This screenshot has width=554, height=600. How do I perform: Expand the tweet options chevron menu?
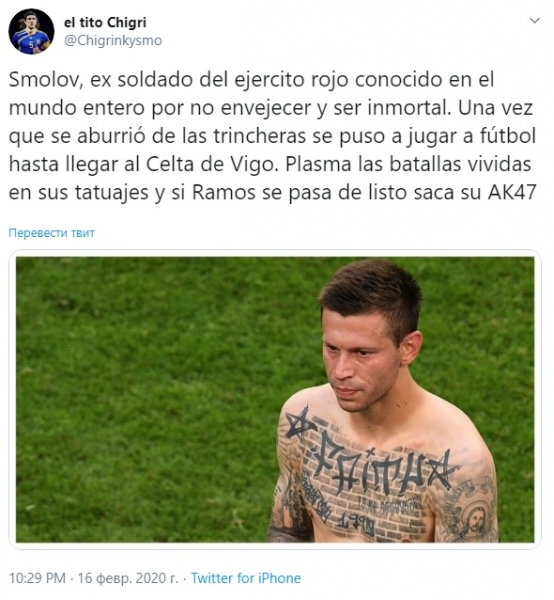tap(534, 21)
